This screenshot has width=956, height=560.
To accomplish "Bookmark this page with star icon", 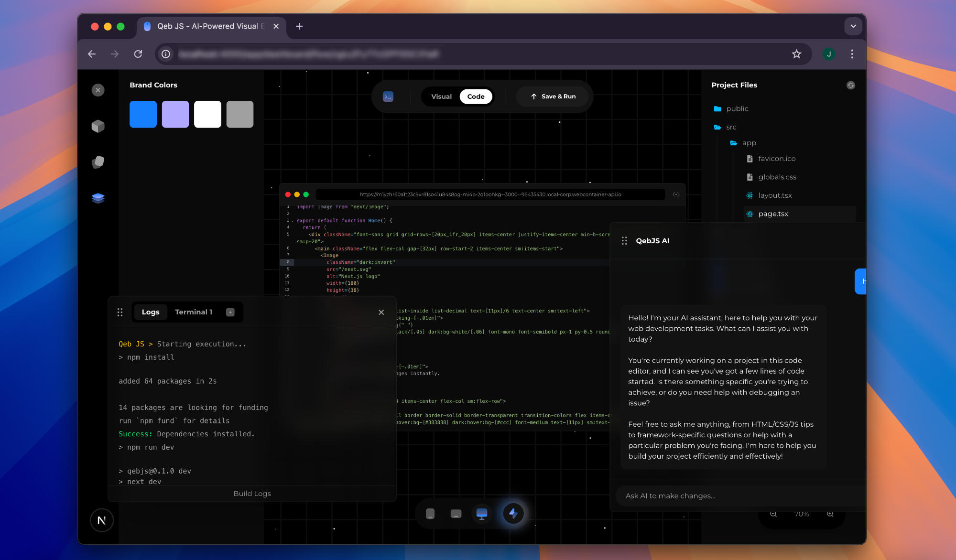I will (796, 54).
